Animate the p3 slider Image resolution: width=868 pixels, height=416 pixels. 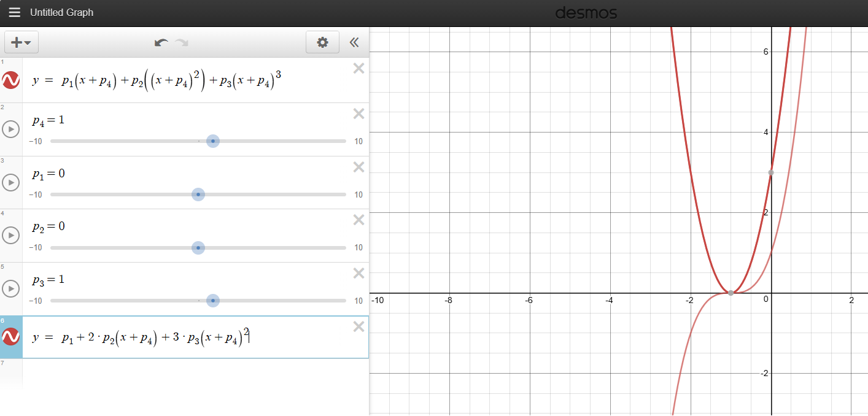(x=11, y=288)
